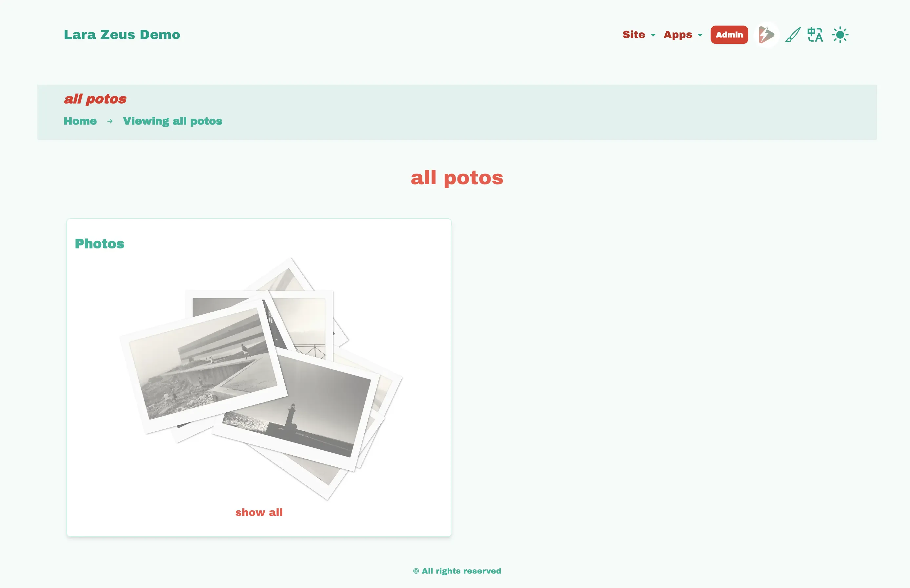
Task: Click the Lara Zeus Demo logo
Action: click(122, 34)
